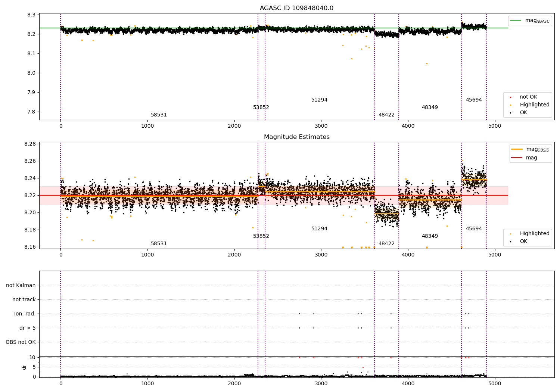
Task: Click y-axis tick 7.9 in top panel
Action: (x=31, y=93)
